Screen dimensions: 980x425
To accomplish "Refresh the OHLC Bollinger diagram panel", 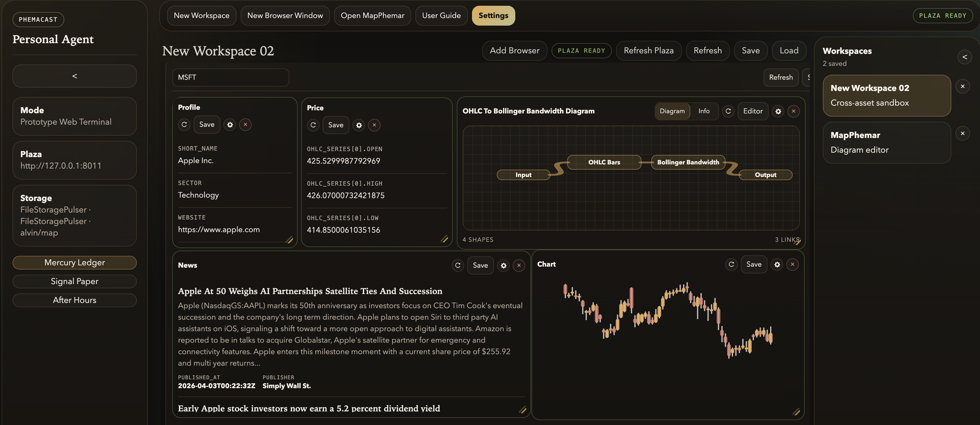I will [728, 111].
